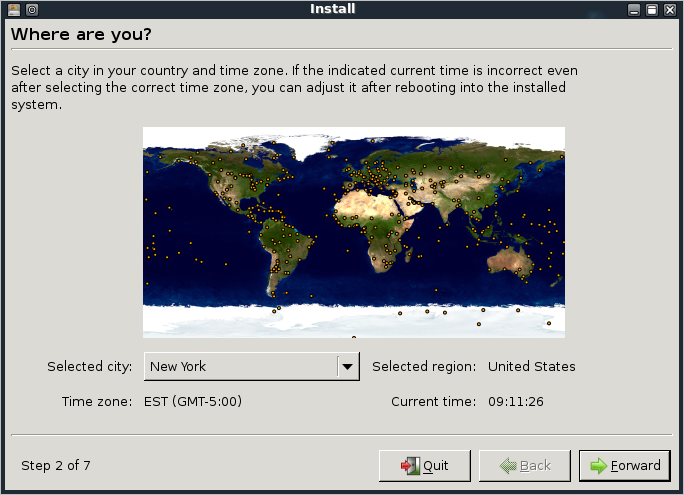Click the grayed-out Back button
Screen dimensions: 684x495
pos(525,465)
